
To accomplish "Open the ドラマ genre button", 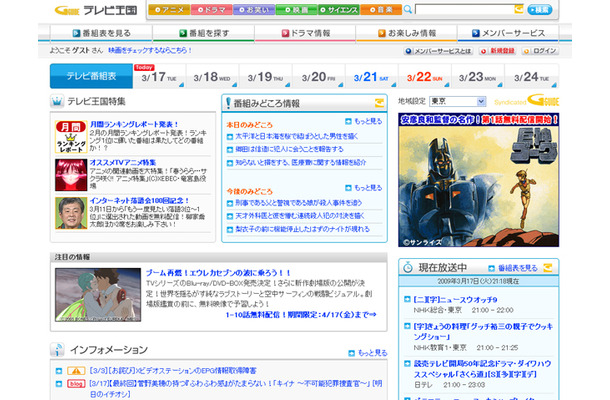I will (211, 10).
